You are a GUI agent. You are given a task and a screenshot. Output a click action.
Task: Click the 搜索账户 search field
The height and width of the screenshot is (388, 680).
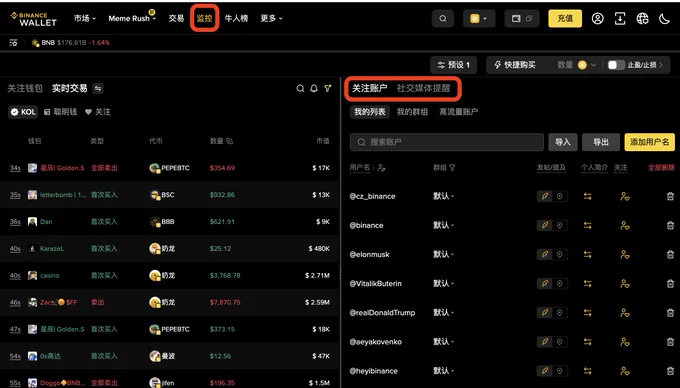[447, 142]
